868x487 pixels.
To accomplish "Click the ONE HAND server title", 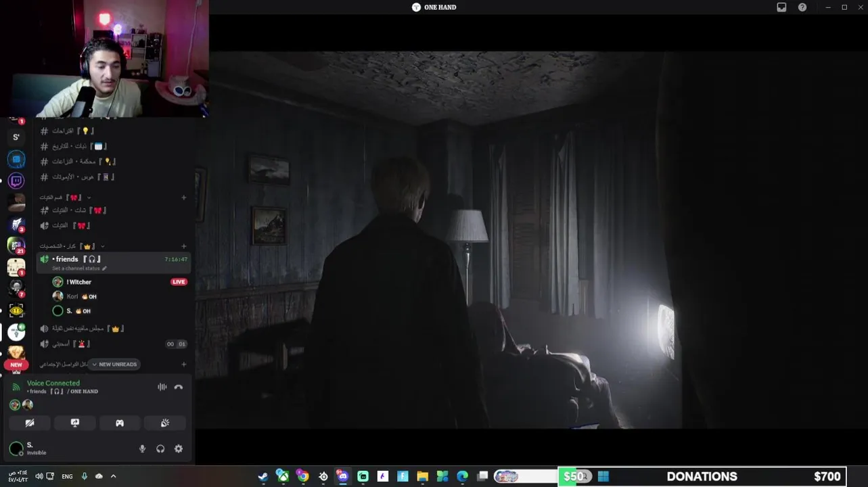I will pos(434,7).
